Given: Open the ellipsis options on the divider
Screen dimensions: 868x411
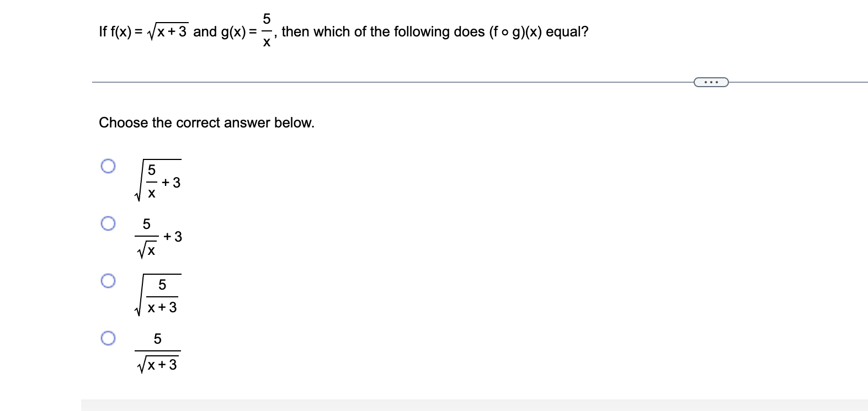Looking at the screenshot, I should pyautogui.click(x=711, y=82).
